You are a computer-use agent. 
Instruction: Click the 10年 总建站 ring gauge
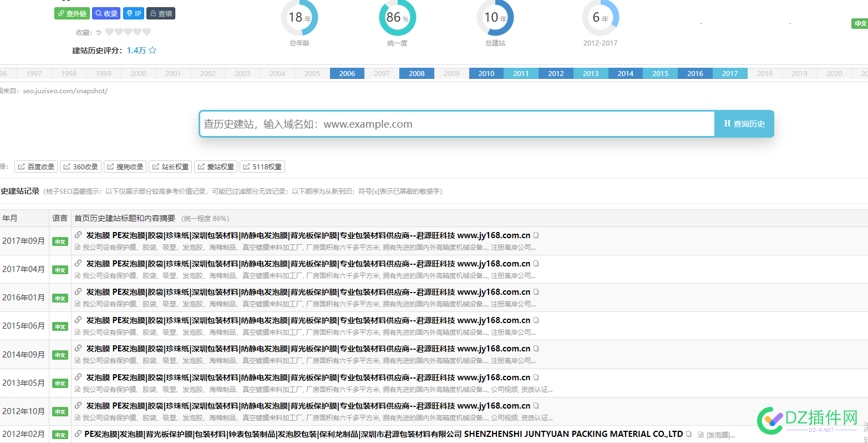(x=495, y=17)
